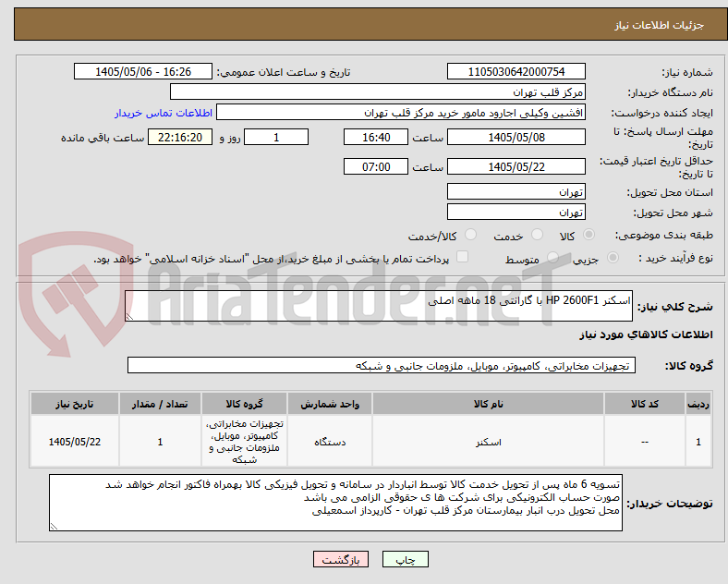Click the goods group cell in table row
Screen dimensions: 728x584
(244, 442)
